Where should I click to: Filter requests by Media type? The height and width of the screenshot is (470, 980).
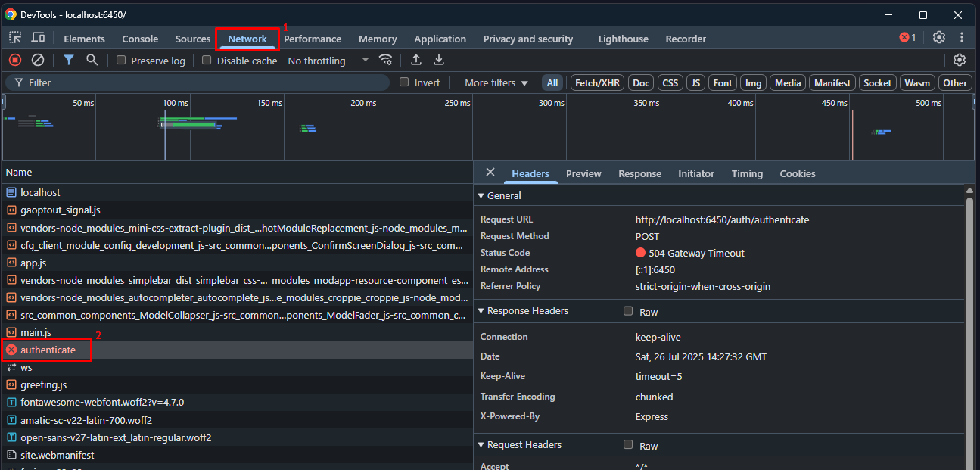click(x=788, y=82)
